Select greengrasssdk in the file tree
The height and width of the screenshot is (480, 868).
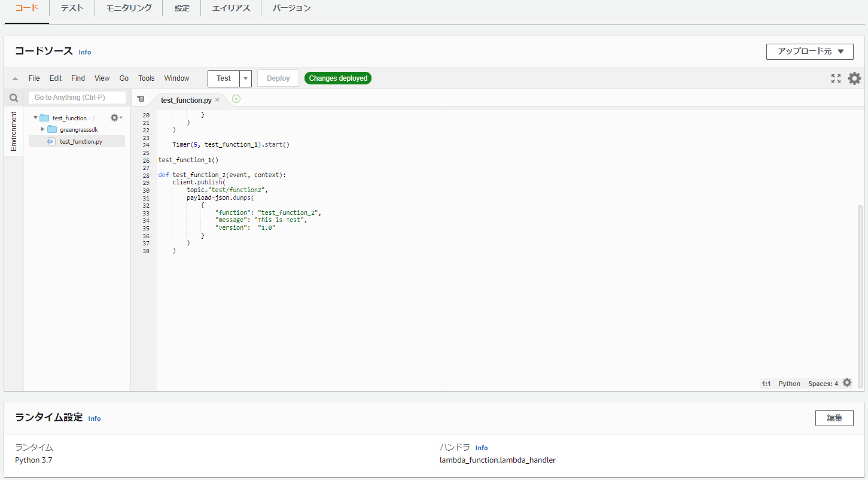(x=79, y=130)
